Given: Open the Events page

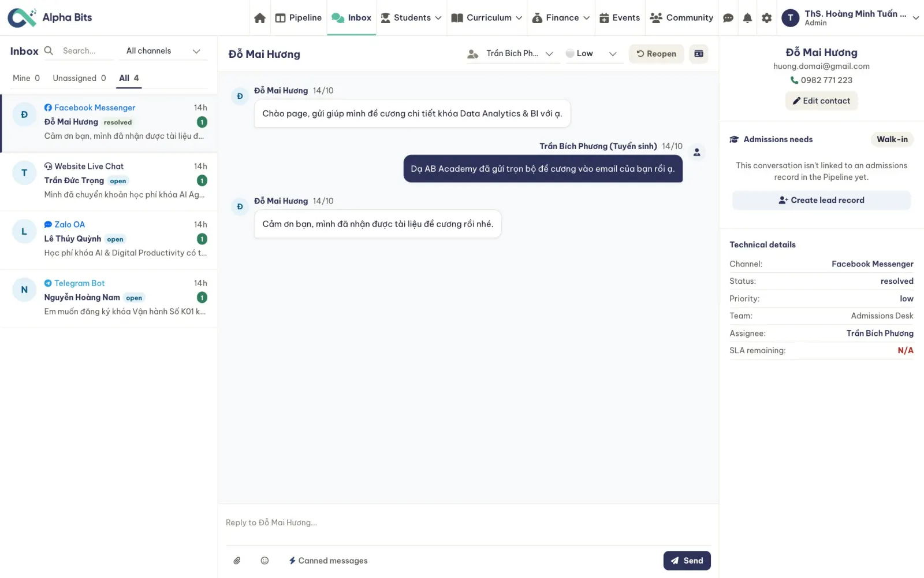Looking at the screenshot, I should point(620,18).
